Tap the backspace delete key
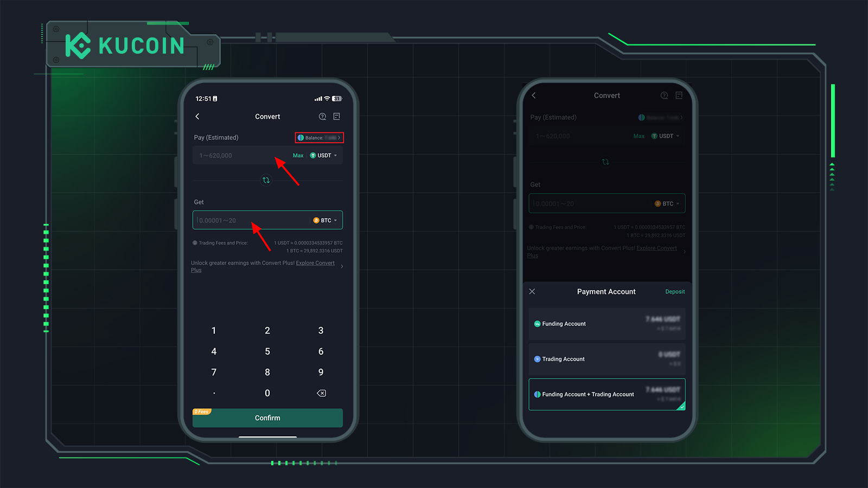The image size is (868, 488). click(321, 393)
